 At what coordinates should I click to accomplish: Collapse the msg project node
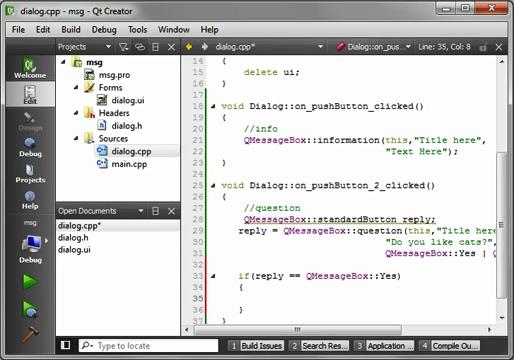[63, 62]
